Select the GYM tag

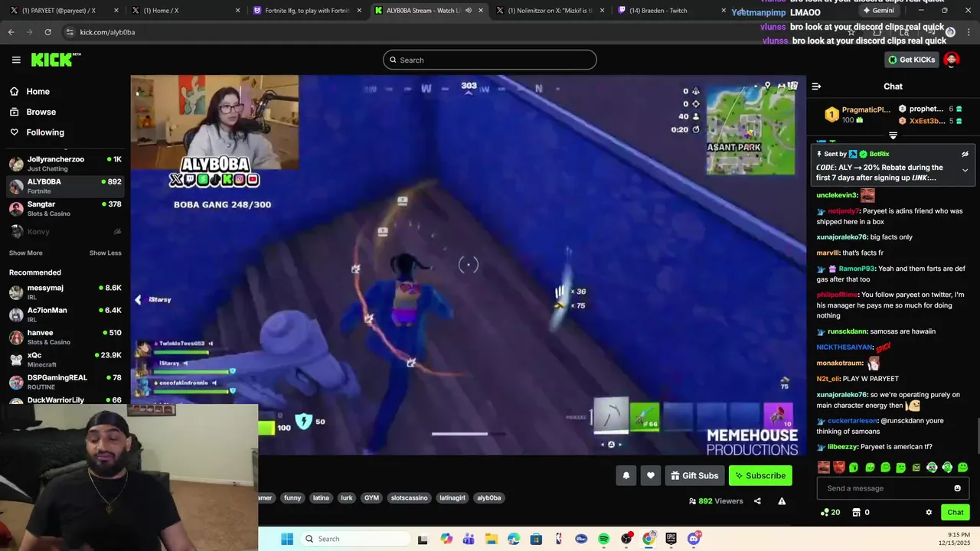371,497
